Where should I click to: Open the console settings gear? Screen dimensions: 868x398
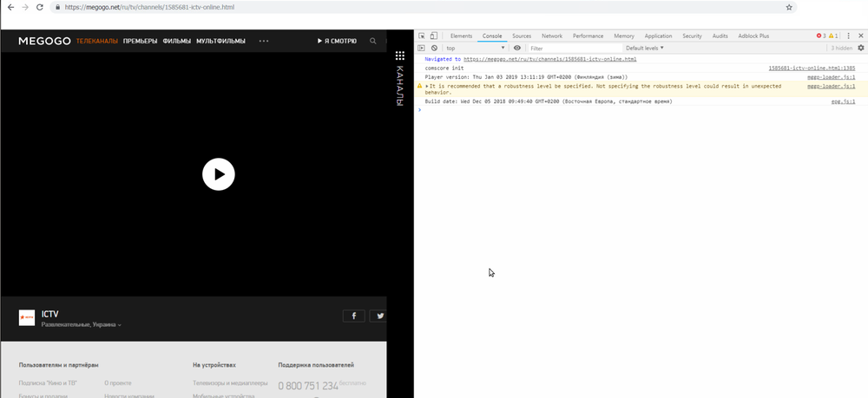click(x=861, y=48)
